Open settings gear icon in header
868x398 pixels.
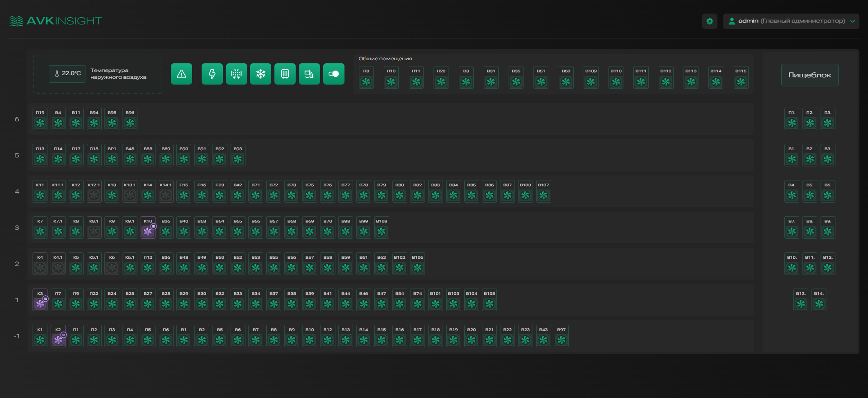click(x=710, y=21)
